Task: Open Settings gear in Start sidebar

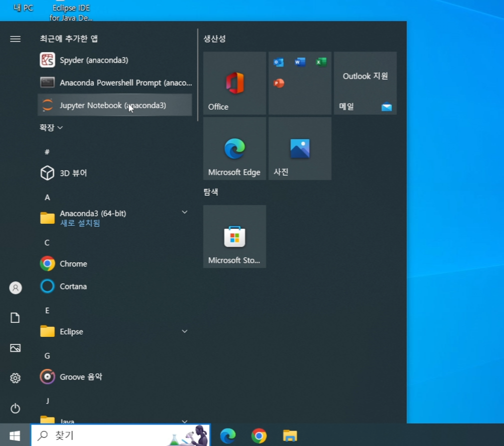Action: (15, 378)
